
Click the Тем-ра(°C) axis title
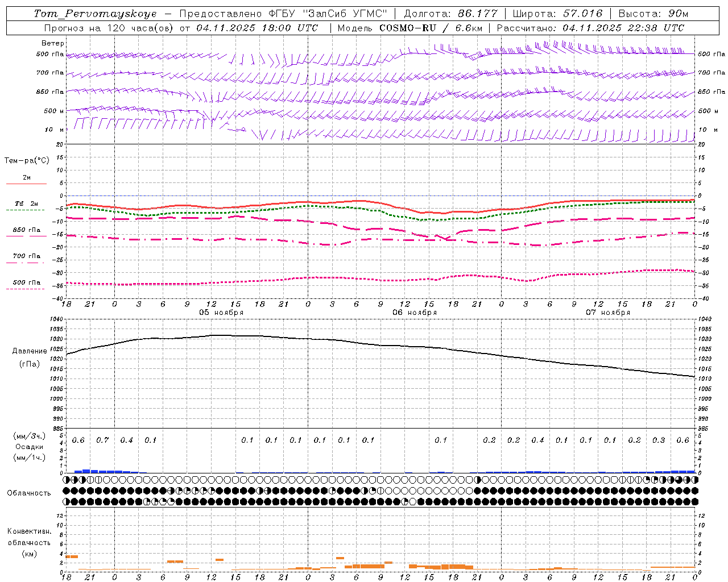pos(27,161)
